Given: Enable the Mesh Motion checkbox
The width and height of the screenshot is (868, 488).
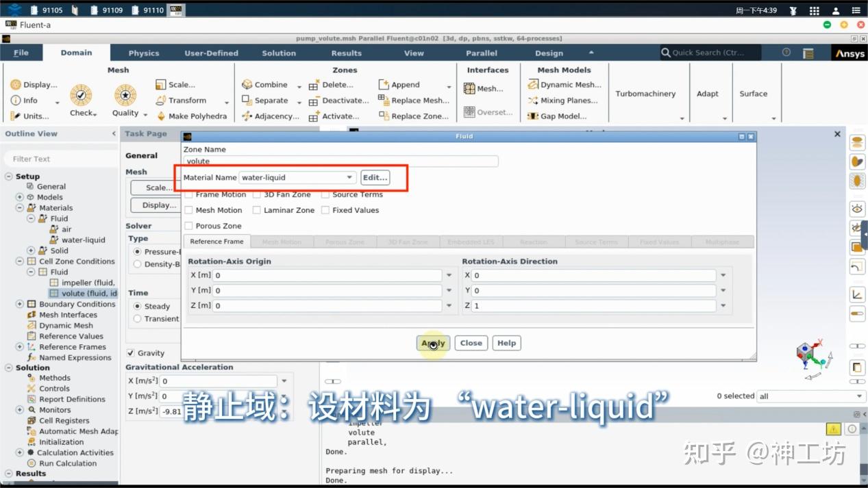Looking at the screenshot, I should [x=188, y=210].
